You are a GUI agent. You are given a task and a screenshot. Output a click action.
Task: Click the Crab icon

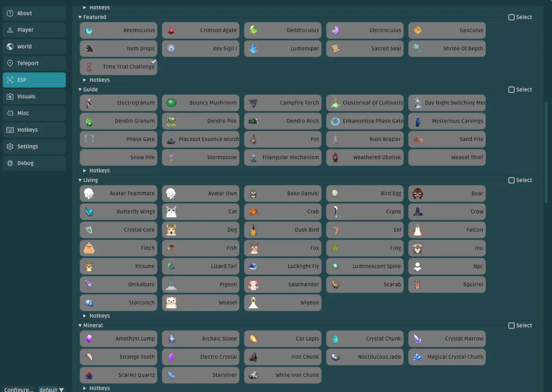253,211
